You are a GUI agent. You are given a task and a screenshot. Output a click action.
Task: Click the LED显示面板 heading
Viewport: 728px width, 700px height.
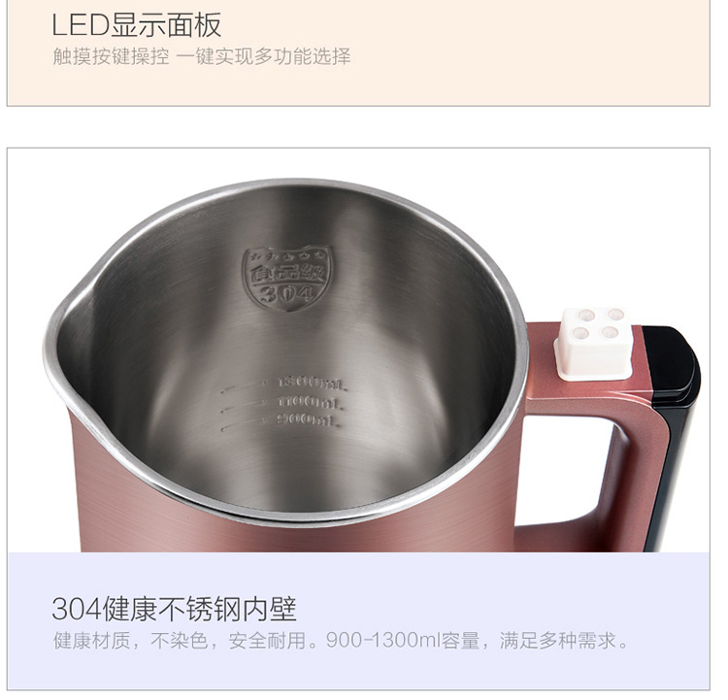(137, 25)
